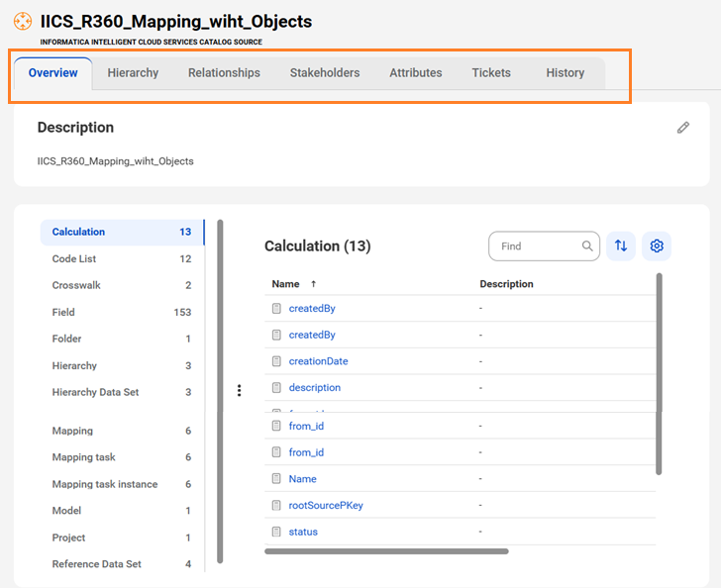The height and width of the screenshot is (588, 721).
Task: Select the Model entry
Action: (122, 511)
